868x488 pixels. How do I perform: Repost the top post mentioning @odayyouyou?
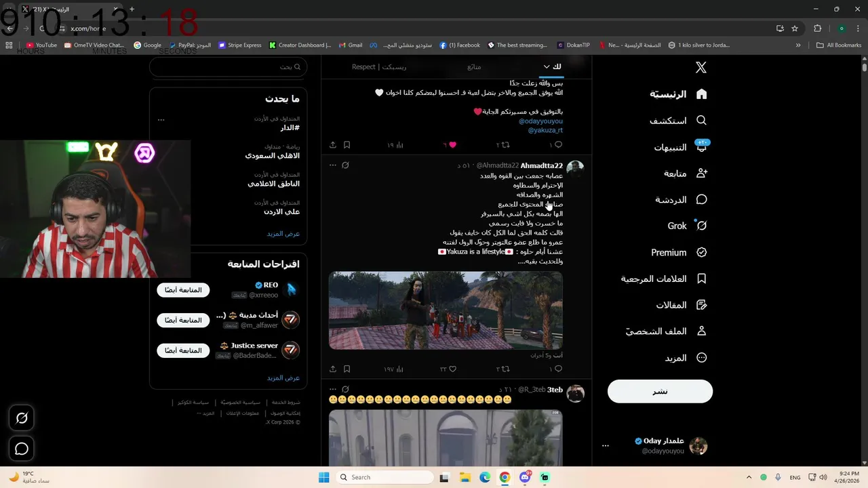point(505,144)
